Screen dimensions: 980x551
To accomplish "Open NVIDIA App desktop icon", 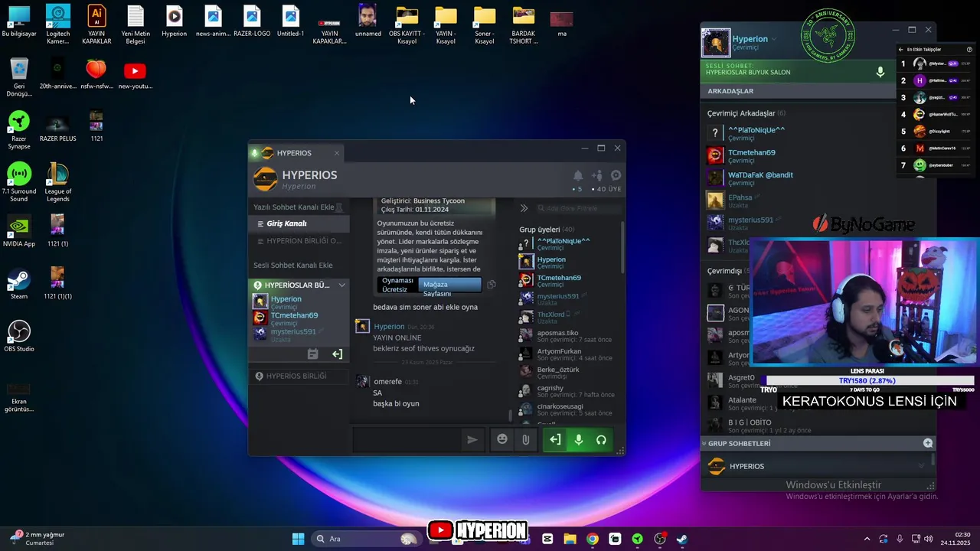I will pyautogui.click(x=19, y=230).
